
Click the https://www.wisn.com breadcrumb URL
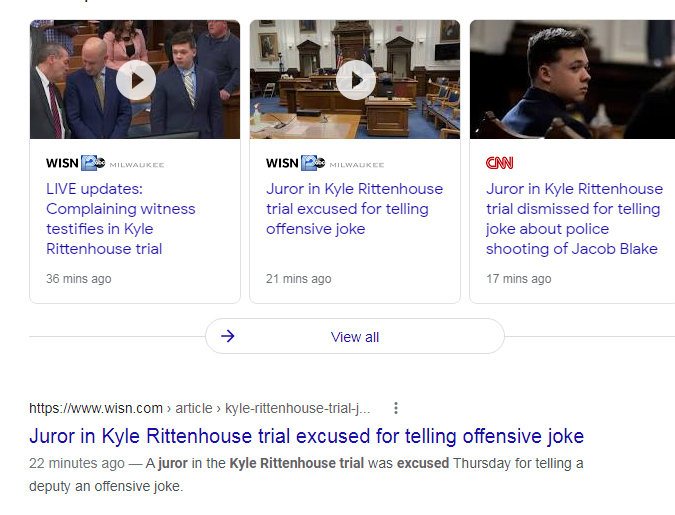click(199, 408)
